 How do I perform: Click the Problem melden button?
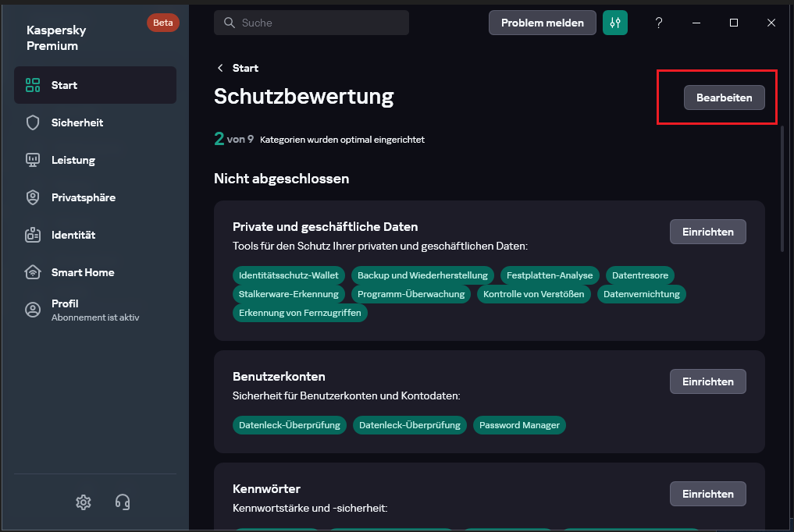click(x=543, y=23)
